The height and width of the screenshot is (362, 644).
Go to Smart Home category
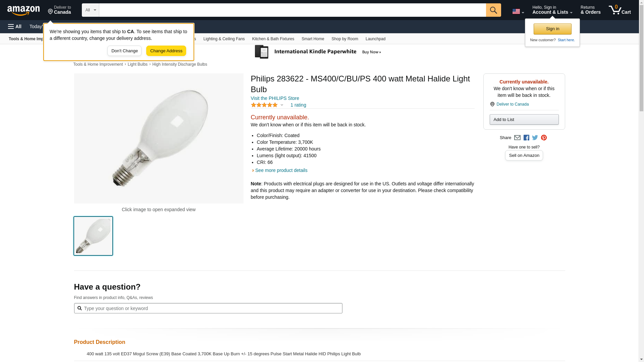point(313,39)
